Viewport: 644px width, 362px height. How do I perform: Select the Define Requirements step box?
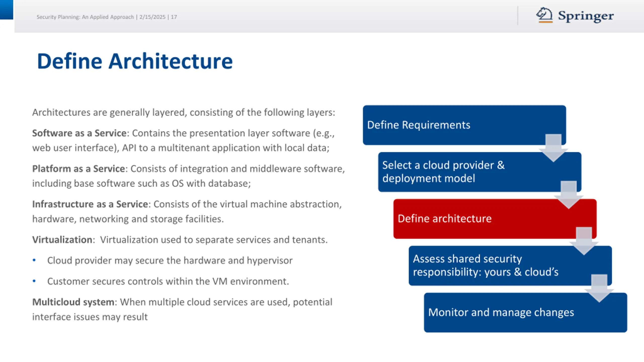point(464,125)
